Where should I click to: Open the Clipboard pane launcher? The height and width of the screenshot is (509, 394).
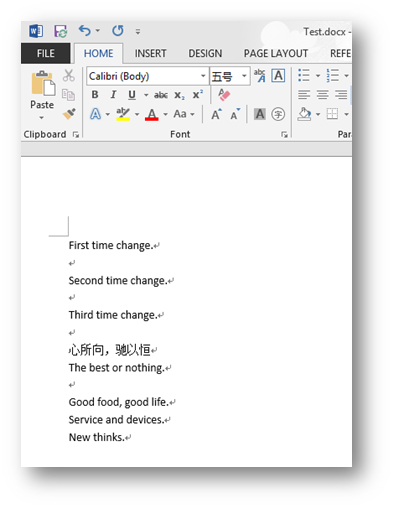click(x=76, y=135)
